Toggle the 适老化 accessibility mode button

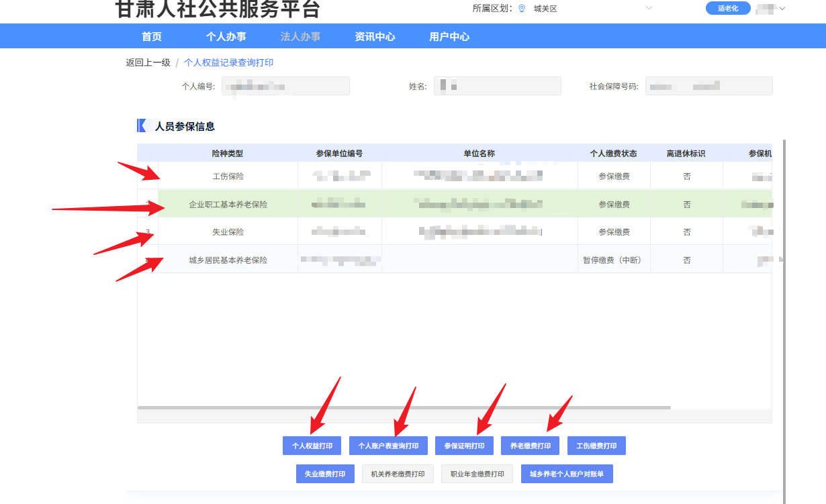pos(728,9)
